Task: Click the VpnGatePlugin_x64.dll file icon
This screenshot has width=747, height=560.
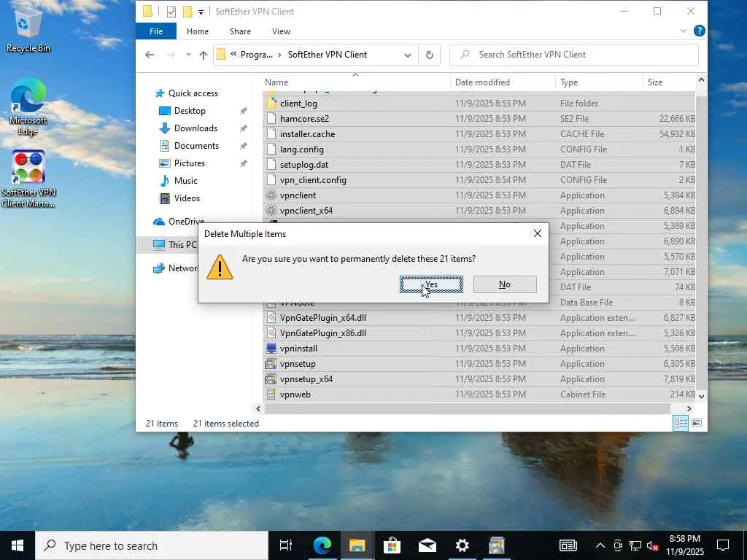Action: 271,318
